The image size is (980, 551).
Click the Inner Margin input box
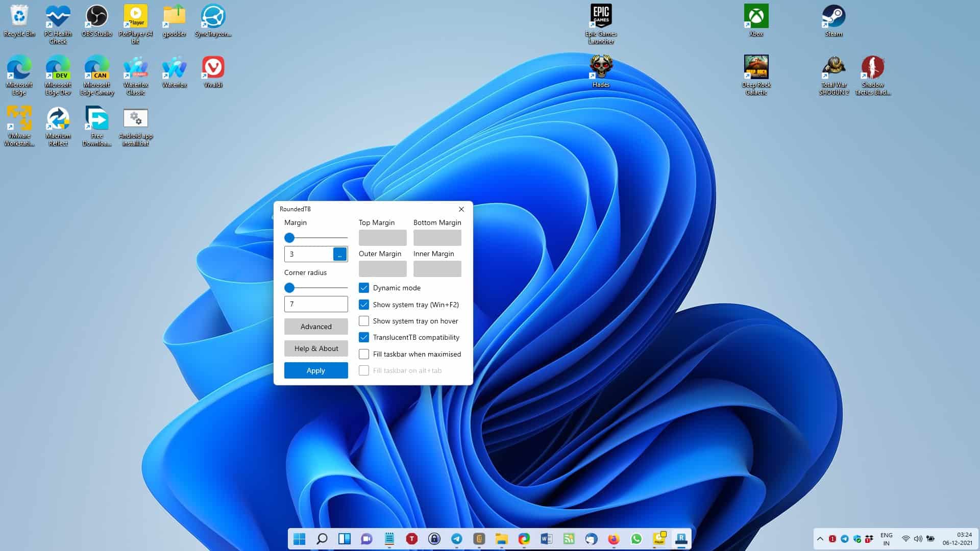coord(437,269)
